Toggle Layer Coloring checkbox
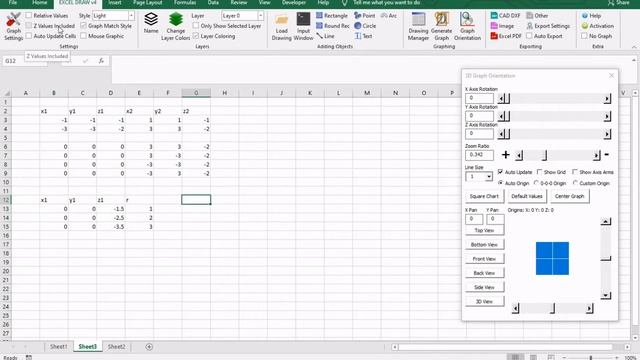640x360 pixels. click(196, 36)
